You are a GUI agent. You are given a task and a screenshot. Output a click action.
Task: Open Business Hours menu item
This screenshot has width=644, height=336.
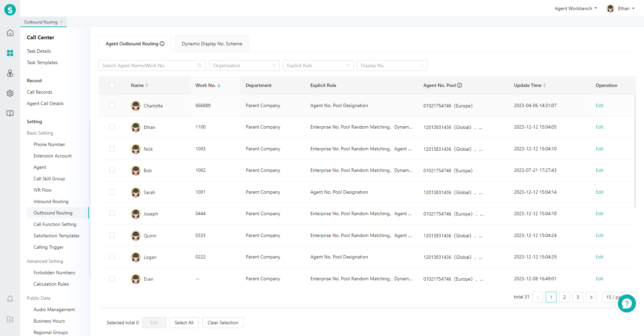[49, 321]
